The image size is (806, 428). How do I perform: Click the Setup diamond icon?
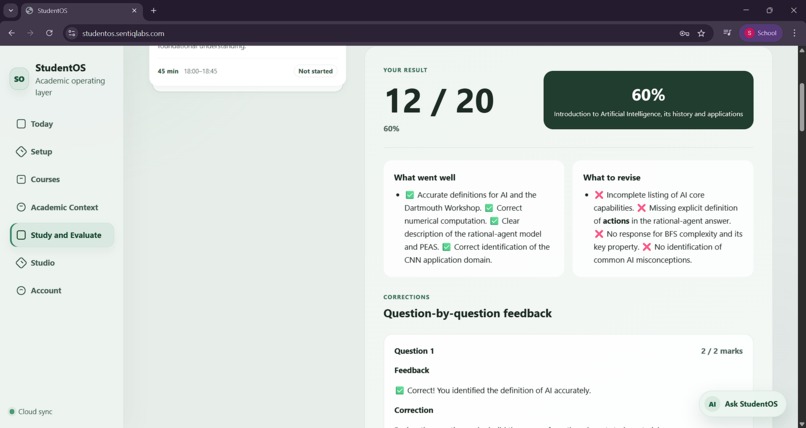pyautogui.click(x=21, y=152)
